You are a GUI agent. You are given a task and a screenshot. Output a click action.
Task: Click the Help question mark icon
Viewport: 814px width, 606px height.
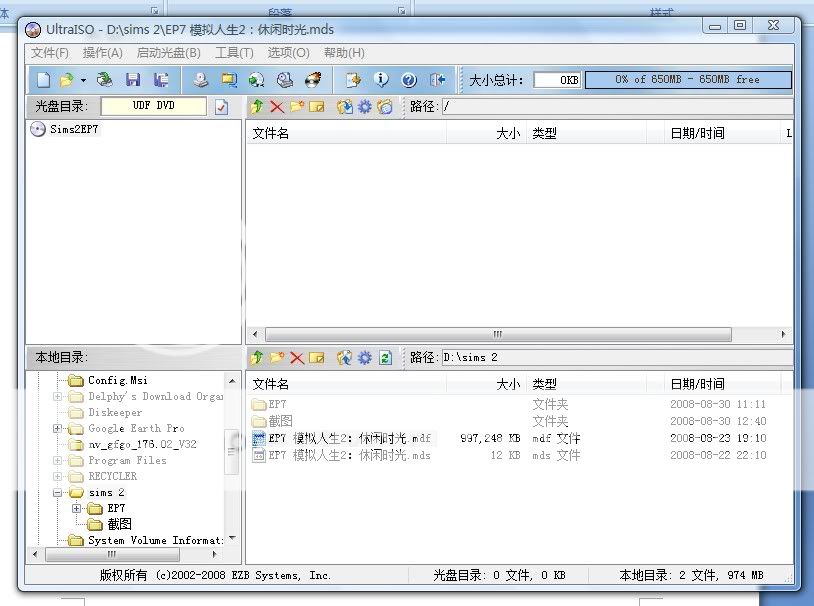[409, 80]
